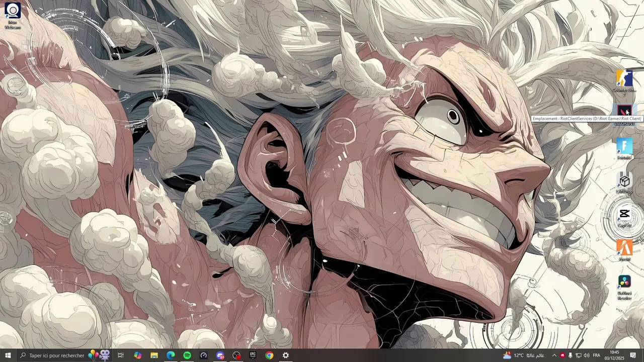
Task: Open Settings gear on the taskbar
Action: click(286, 355)
